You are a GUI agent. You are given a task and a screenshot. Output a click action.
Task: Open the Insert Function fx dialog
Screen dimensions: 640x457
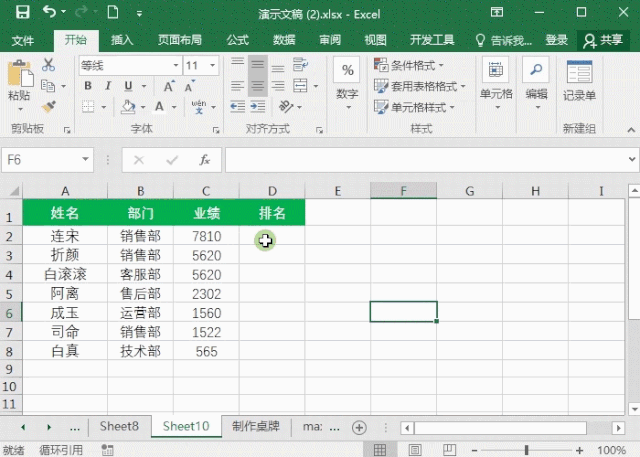click(204, 160)
